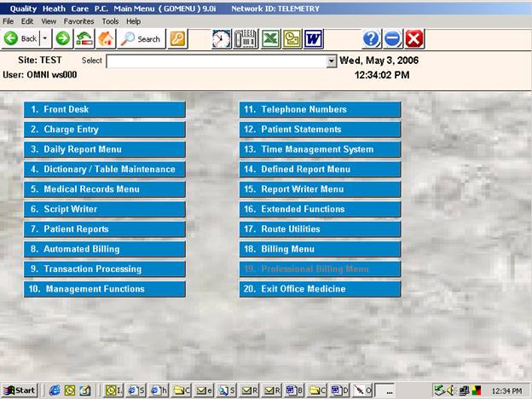The image size is (532, 399).
Task: Click the Windows Start button
Action: 20,390
